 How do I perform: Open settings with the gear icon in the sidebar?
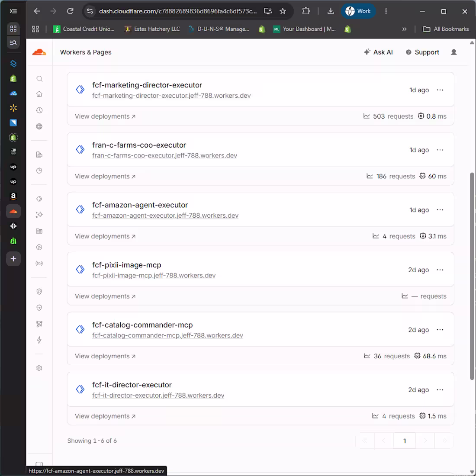point(39,368)
